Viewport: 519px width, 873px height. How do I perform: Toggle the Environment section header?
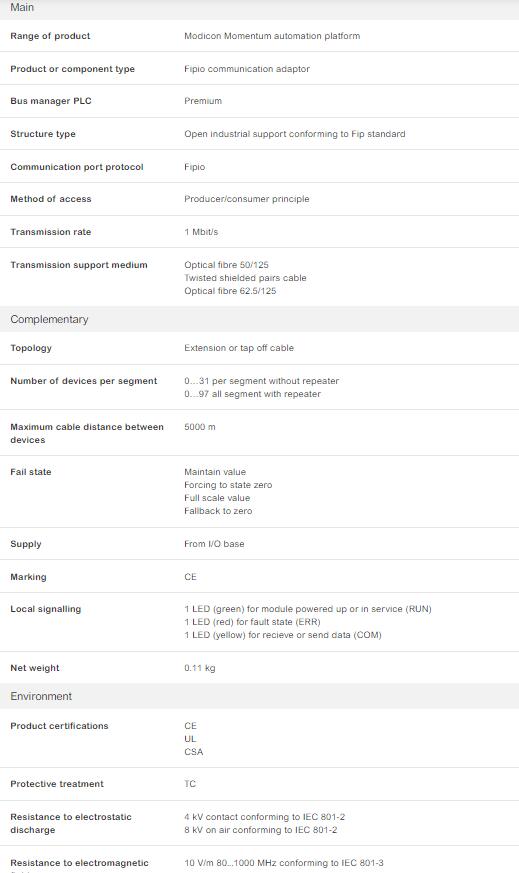tap(260, 696)
